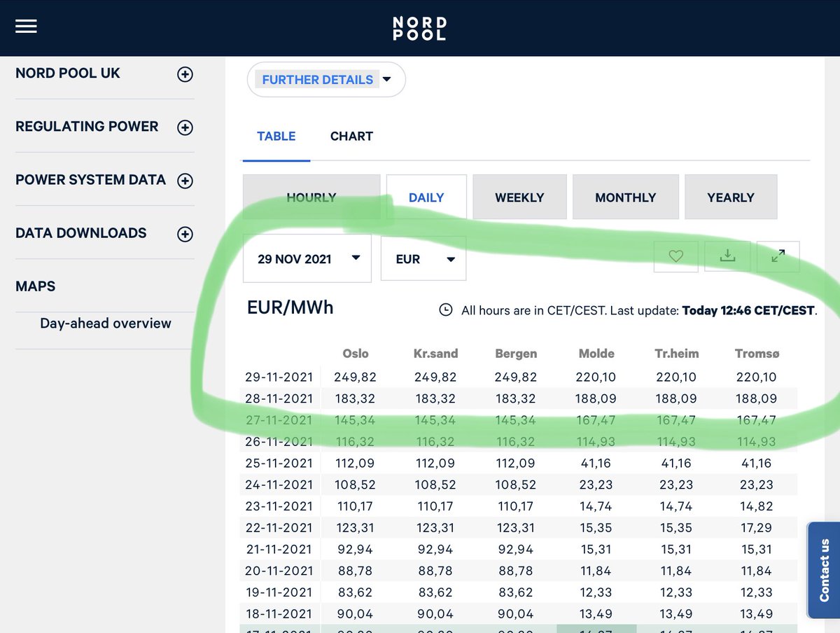Image resolution: width=840 pixels, height=633 pixels.
Task: Click the 25-11-2021 date row label
Action: tap(279, 463)
